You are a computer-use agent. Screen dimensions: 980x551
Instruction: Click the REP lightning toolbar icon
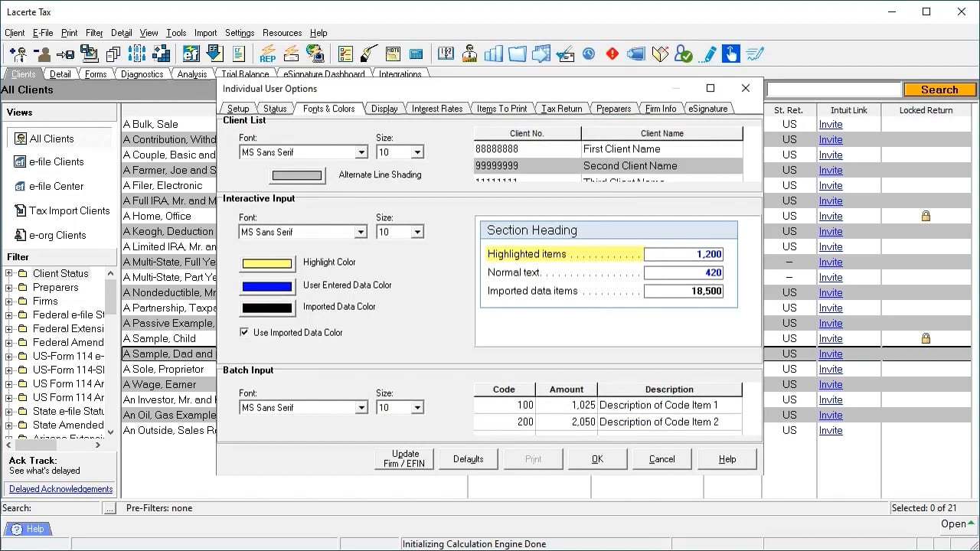point(267,54)
